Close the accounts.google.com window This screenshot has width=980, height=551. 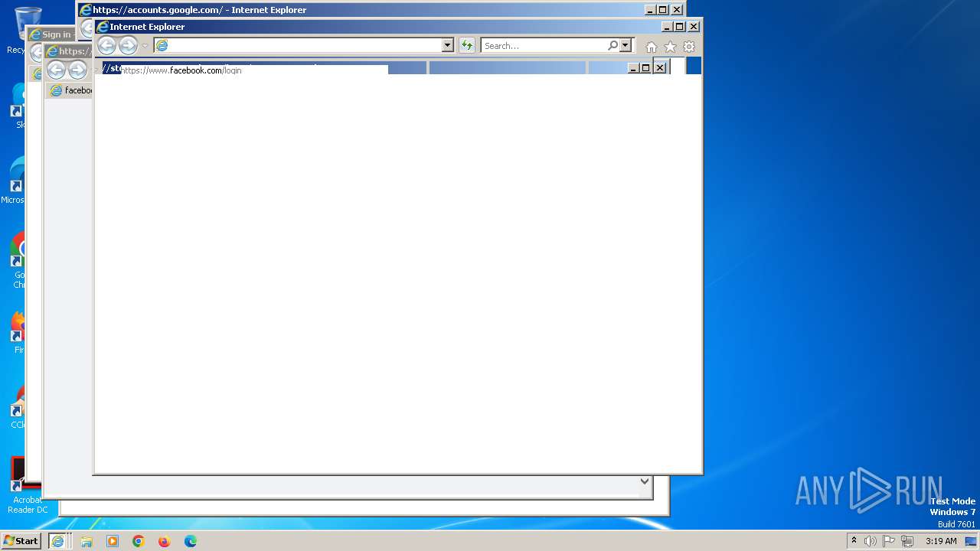point(677,10)
